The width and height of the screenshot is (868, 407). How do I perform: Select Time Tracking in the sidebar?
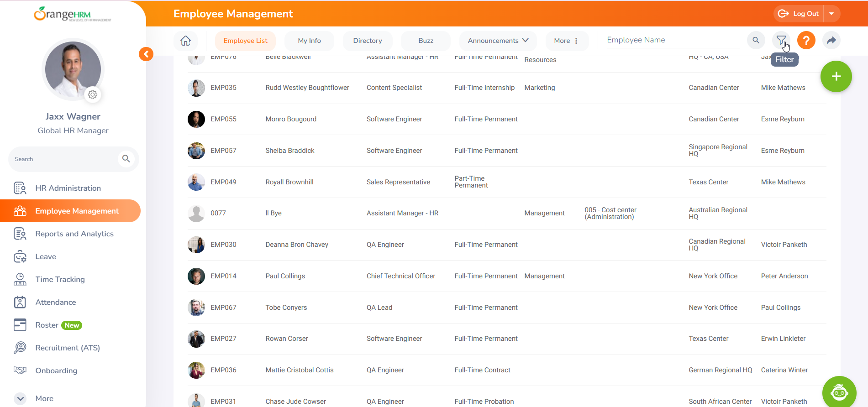click(60, 279)
